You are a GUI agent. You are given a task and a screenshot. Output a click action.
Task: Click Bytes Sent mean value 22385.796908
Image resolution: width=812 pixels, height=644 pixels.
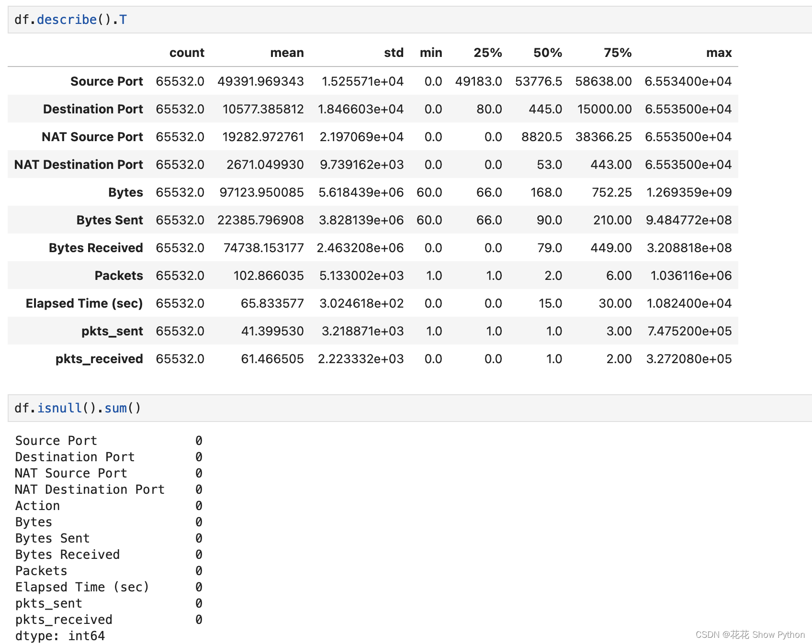(260, 220)
